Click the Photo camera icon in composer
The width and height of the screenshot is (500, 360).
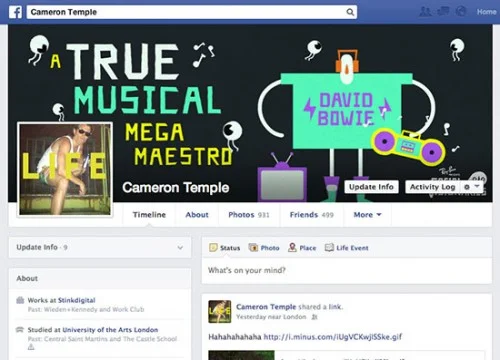point(253,247)
